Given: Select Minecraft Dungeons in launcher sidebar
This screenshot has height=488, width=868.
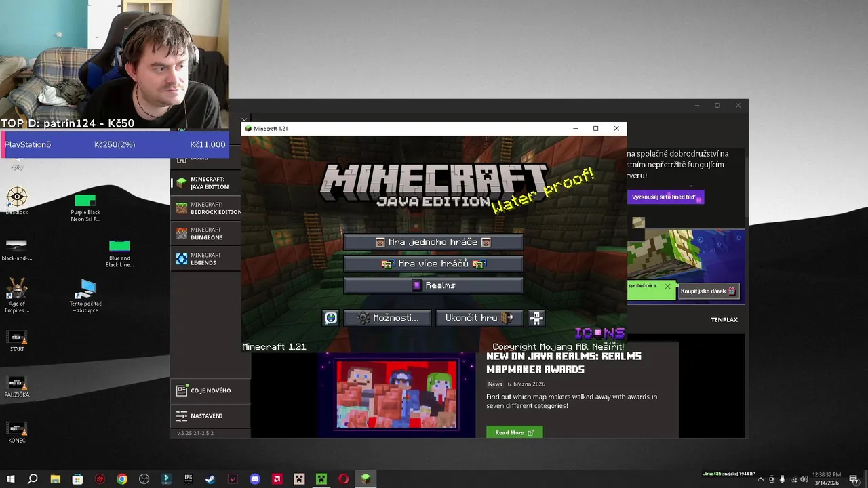Looking at the screenshot, I should coord(205,234).
